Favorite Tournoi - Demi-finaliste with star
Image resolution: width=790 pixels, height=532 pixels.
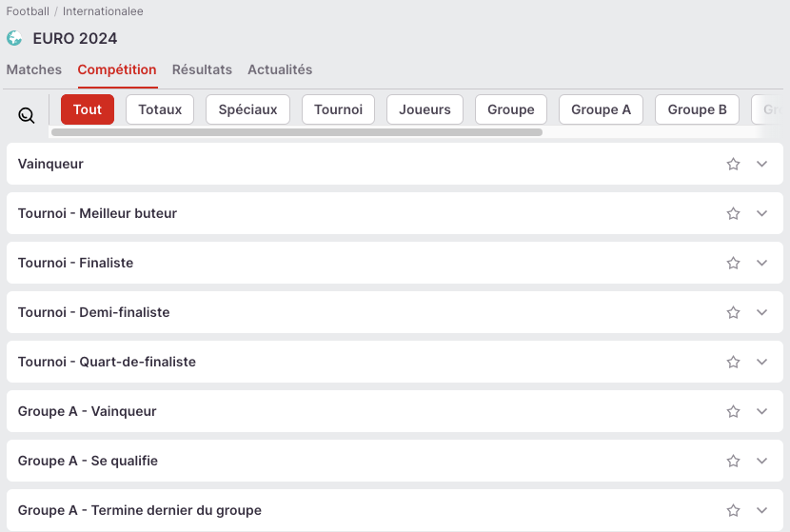(x=733, y=312)
